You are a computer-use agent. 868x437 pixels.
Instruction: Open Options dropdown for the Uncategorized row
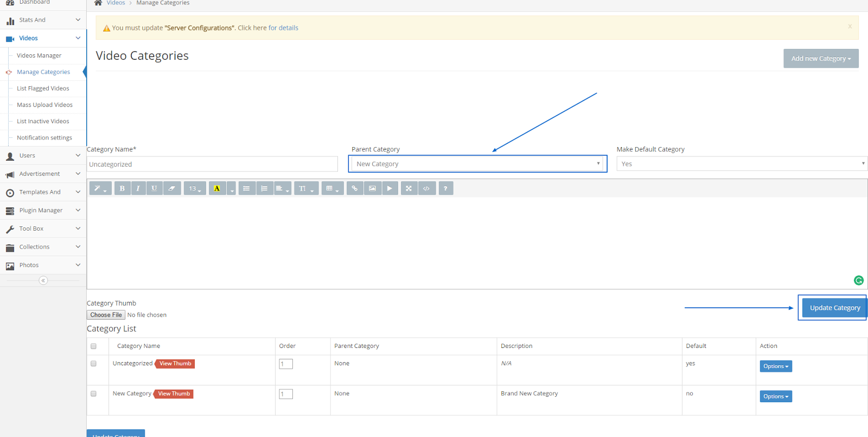click(776, 366)
